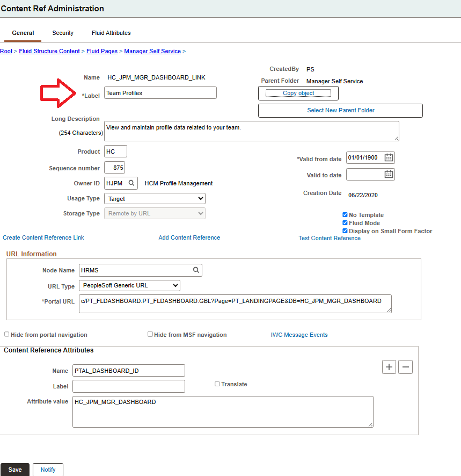461x476 pixels.
Task: Open Manager Self Service breadcrumb
Action: coord(152,51)
